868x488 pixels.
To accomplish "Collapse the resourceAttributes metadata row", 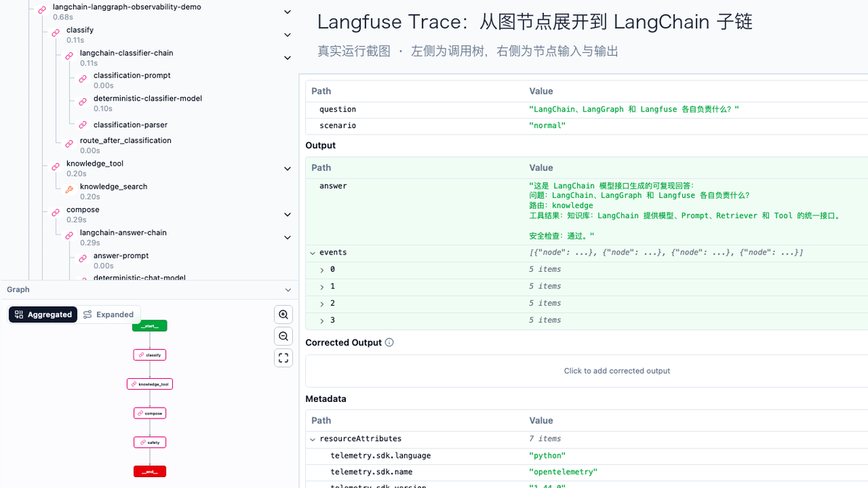I will (x=312, y=439).
